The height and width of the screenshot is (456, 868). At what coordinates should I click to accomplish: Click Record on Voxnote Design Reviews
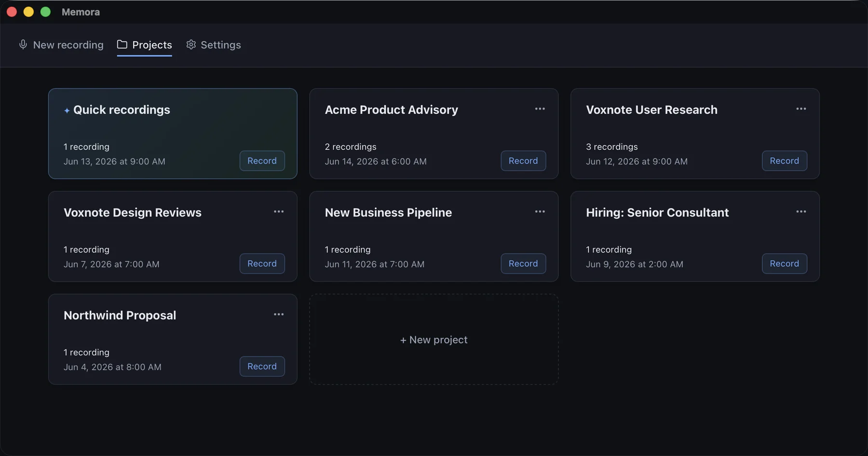click(x=262, y=263)
